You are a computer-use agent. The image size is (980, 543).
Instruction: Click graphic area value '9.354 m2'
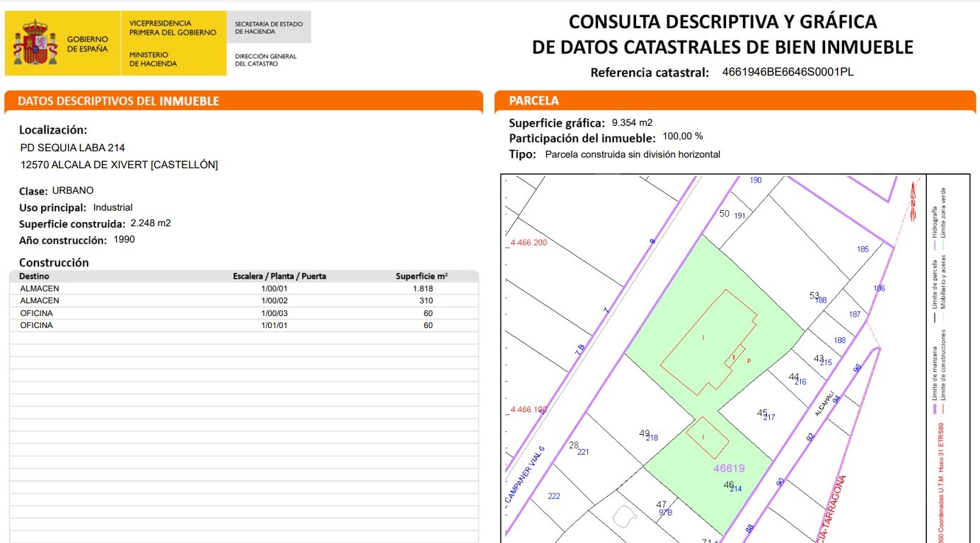tap(632, 122)
